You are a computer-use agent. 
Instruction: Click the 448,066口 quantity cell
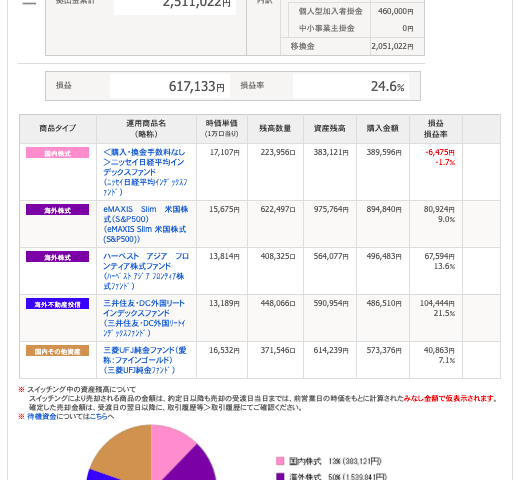pyautogui.click(x=278, y=303)
